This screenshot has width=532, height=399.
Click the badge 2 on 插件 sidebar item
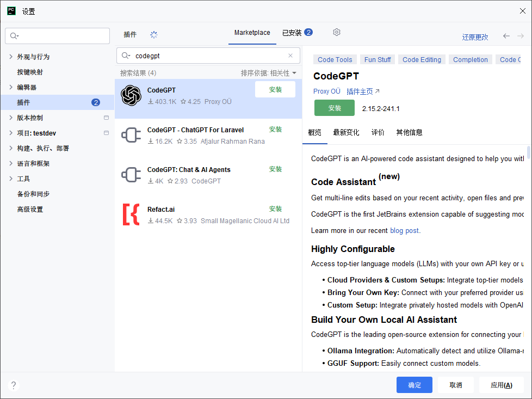pyautogui.click(x=96, y=102)
